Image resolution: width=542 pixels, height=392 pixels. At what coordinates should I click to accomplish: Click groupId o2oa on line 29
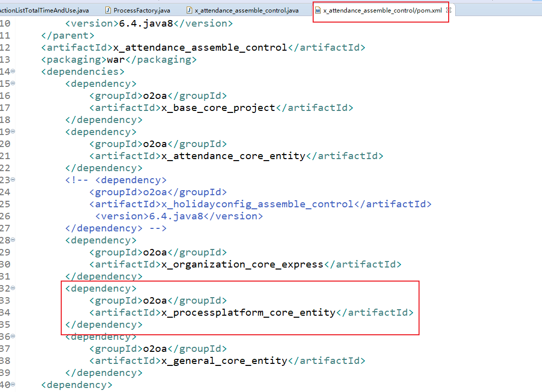[x=158, y=252]
